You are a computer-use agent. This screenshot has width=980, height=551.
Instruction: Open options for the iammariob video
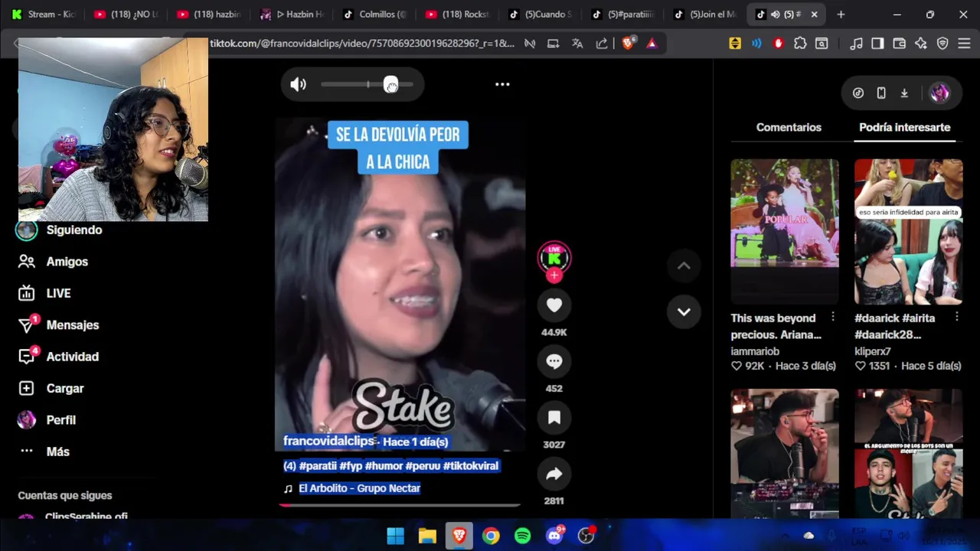[x=833, y=317]
